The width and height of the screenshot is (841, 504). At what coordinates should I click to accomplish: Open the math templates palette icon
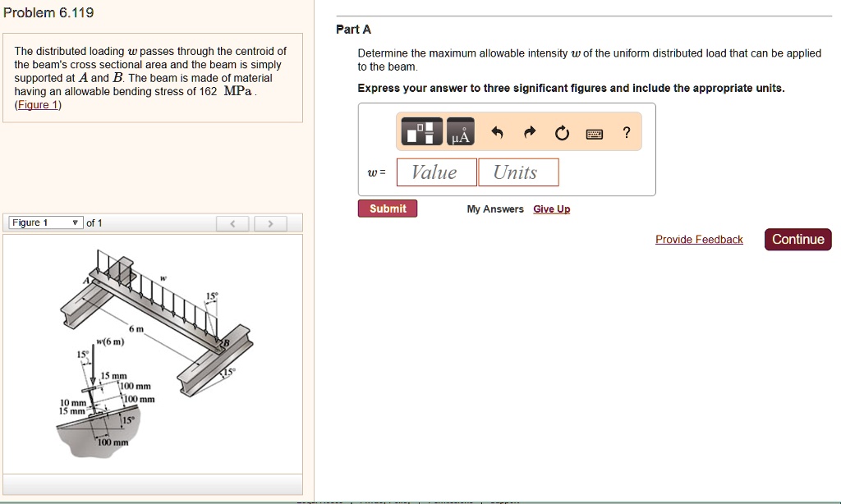pyautogui.click(x=420, y=131)
